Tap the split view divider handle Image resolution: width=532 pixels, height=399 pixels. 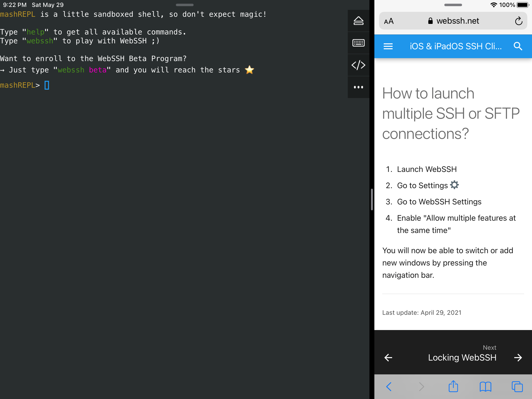372,199
